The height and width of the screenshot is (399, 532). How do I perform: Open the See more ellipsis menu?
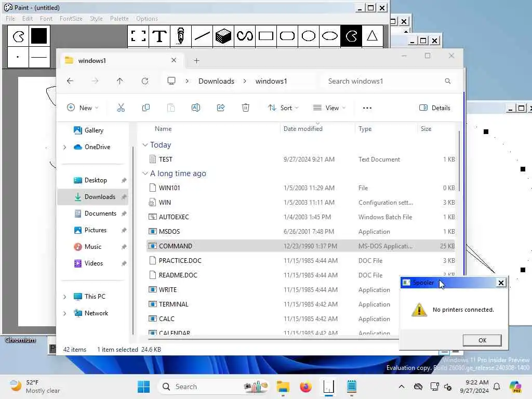click(367, 108)
